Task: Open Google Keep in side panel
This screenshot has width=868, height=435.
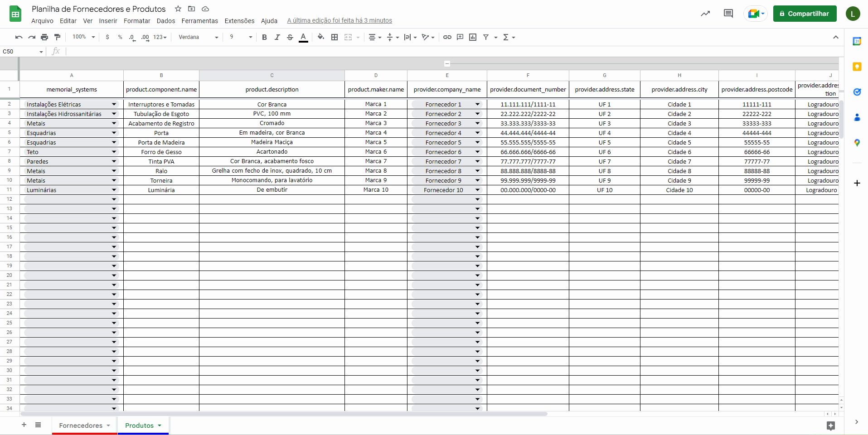Action: coord(857,67)
